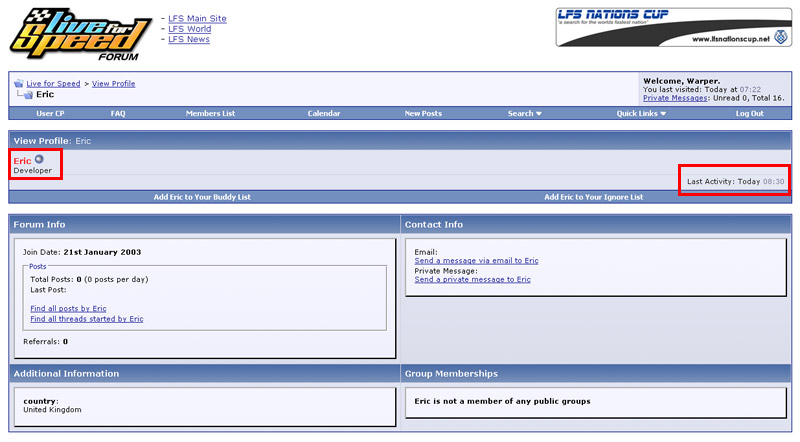This screenshot has width=800, height=442.
Task: Open the Calendar navigation item
Action: click(x=323, y=113)
